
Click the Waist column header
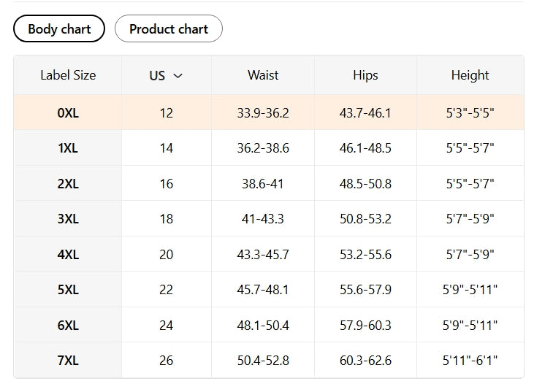pos(263,75)
